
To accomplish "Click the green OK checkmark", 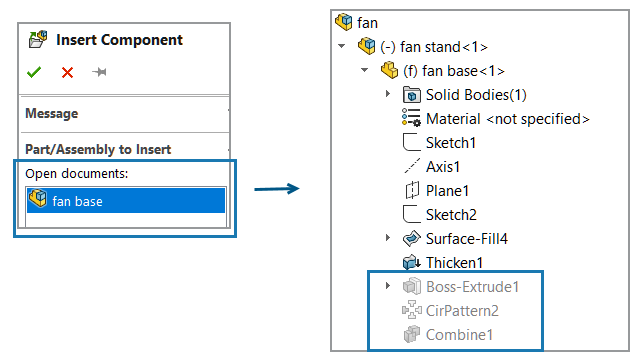I will click(x=34, y=72).
